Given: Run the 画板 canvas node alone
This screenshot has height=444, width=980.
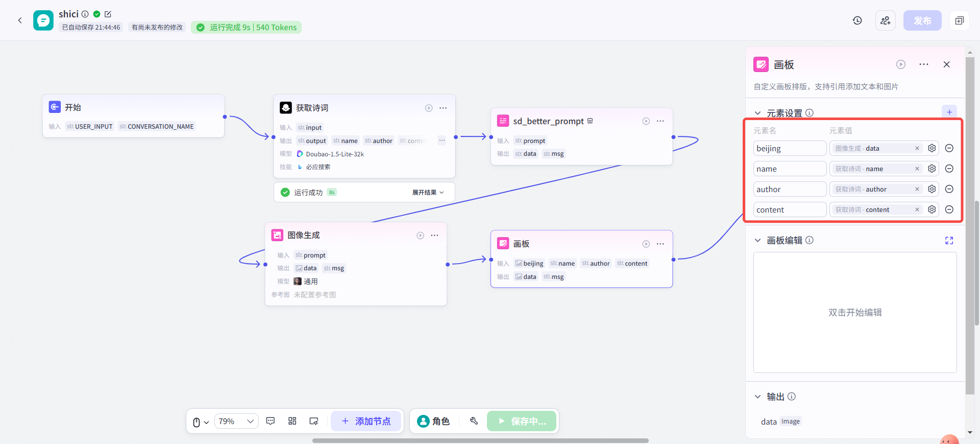Looking at the screenshot, I should 646,244.
